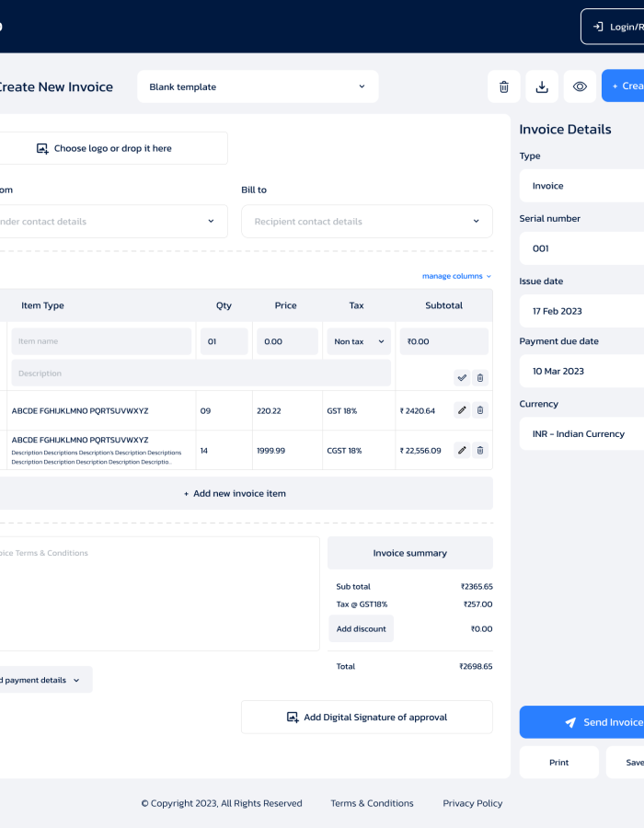
Task: Expand the Non tax dropdown
Action: click(x=356, y=340)
